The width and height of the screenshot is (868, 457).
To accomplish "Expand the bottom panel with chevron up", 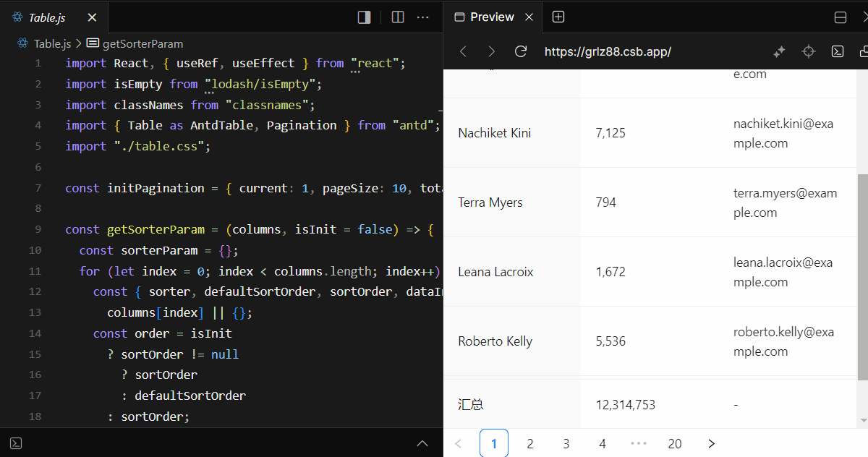I will (424, 443).
